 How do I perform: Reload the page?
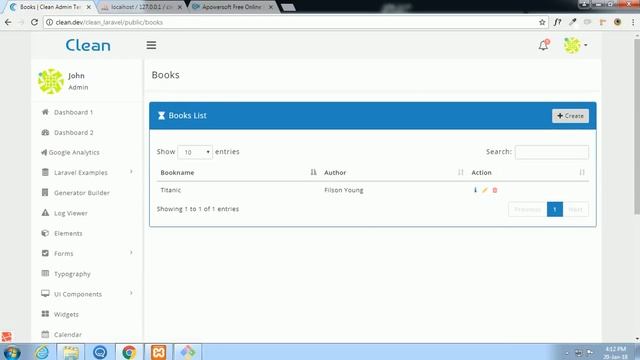coord(34,22)
